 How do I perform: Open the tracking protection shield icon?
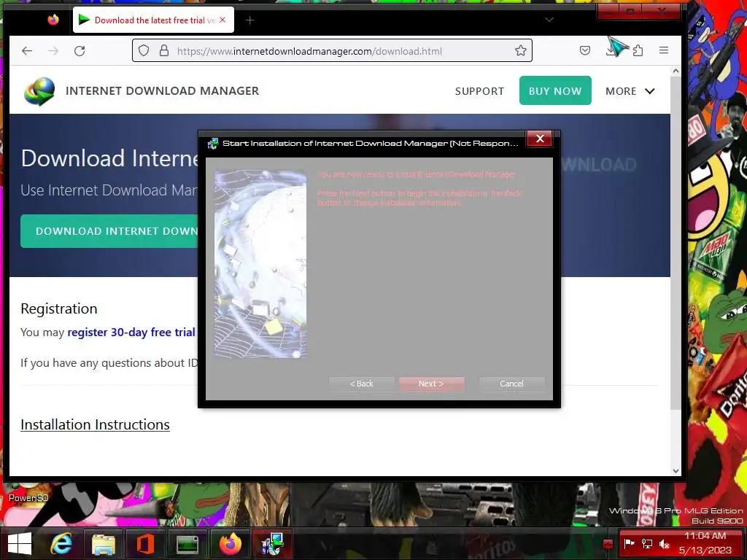(144, 51)
